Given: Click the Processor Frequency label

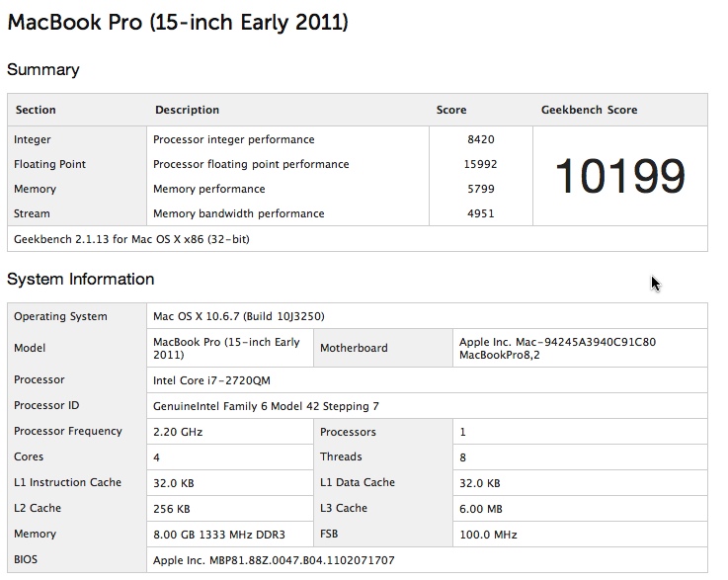Looking at the screenshot, I should (x=68, y=431).
